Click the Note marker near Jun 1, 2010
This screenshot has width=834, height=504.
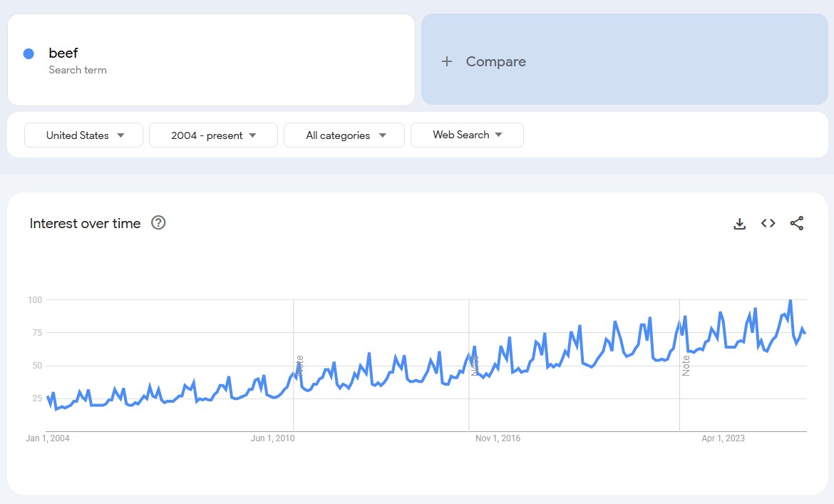click(299, 366)
